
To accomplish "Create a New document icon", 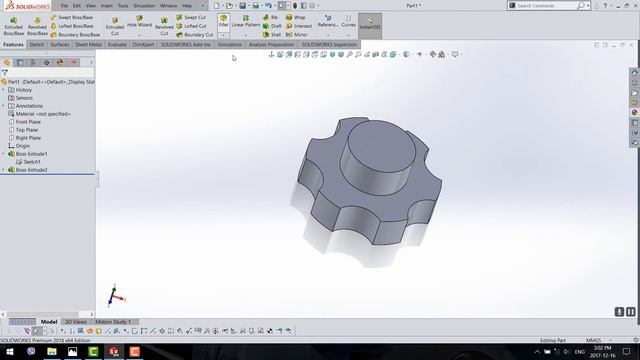I will 216,6.
